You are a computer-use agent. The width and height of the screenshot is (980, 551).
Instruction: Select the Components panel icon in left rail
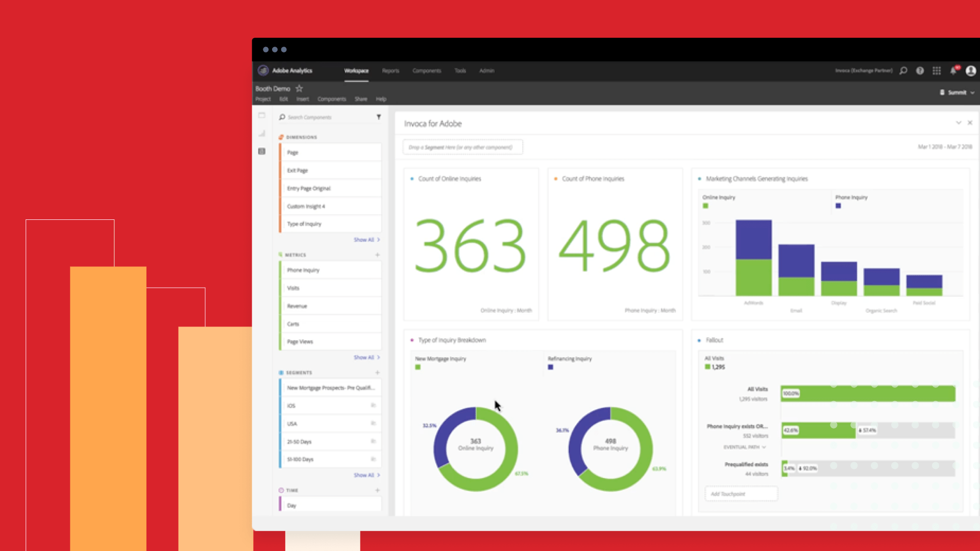point(262,152)
